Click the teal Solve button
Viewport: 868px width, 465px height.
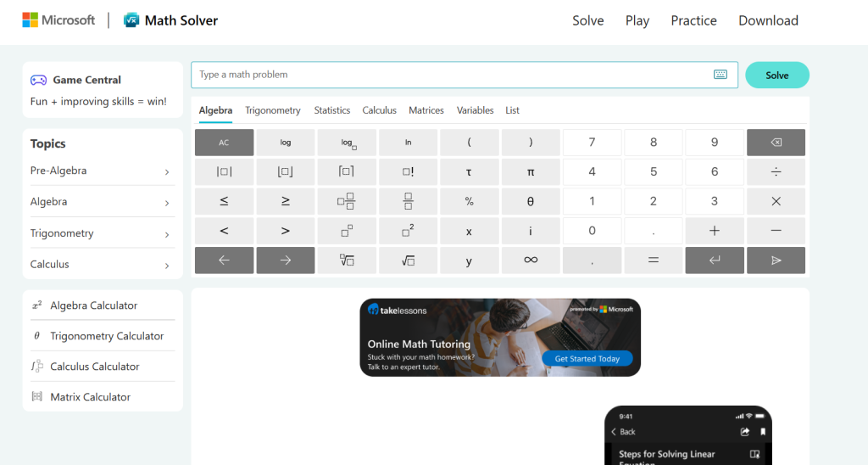click(777, 75)
